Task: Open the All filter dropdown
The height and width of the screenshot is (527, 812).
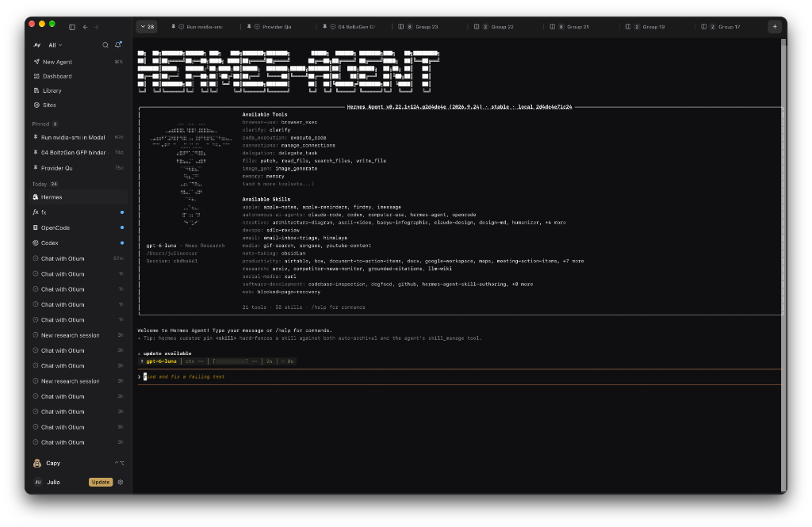Action: pyautogui.click(x=55, y=45)
